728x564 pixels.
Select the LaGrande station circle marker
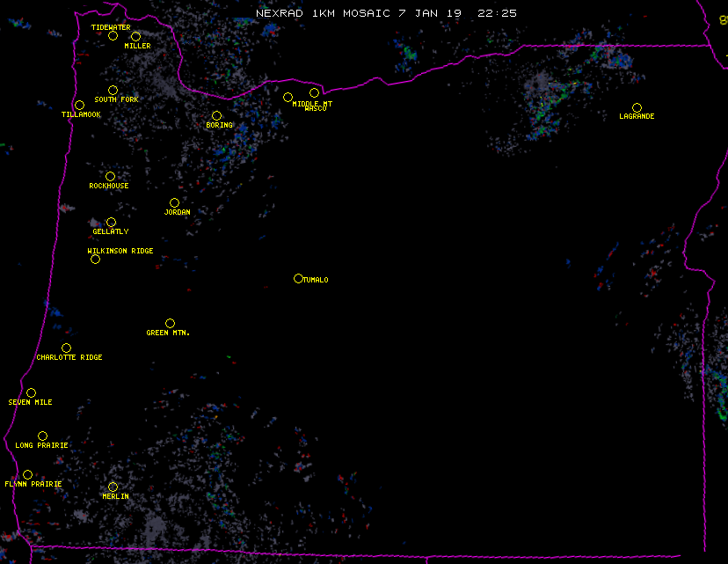click(637, 108)
